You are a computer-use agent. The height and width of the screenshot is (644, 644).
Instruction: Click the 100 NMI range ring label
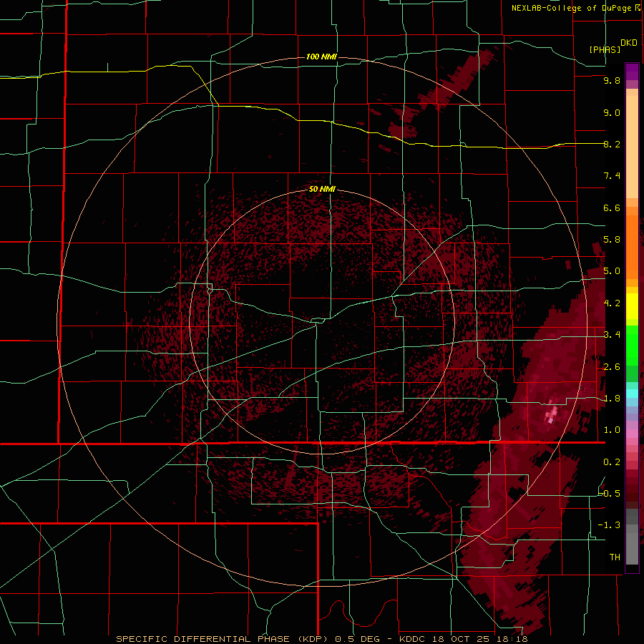pyautogui.click(x=321, y=57)
